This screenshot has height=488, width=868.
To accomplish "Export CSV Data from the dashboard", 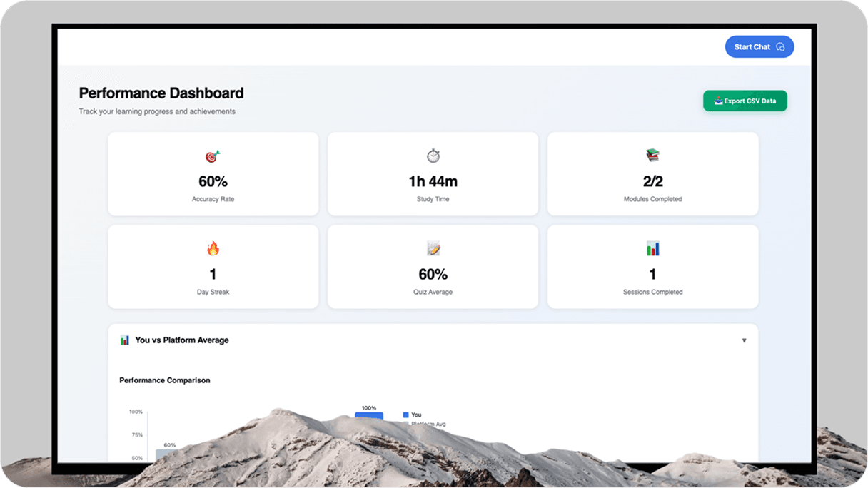I will point(745,101).
